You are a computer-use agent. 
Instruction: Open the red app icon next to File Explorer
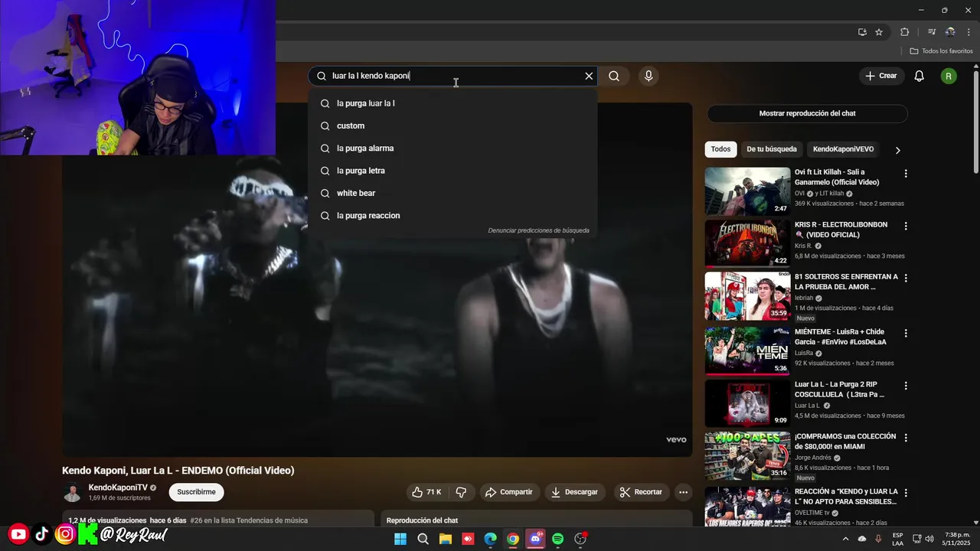point(468,539)
